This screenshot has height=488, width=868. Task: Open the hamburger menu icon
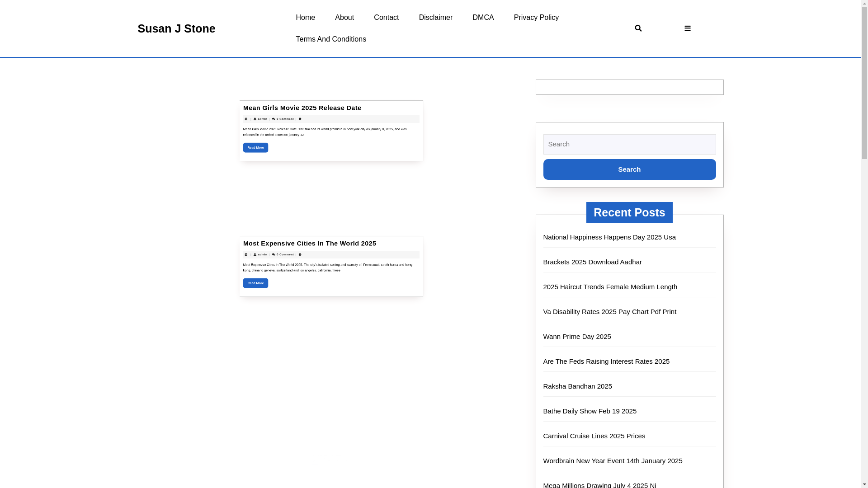coord(687,28)
